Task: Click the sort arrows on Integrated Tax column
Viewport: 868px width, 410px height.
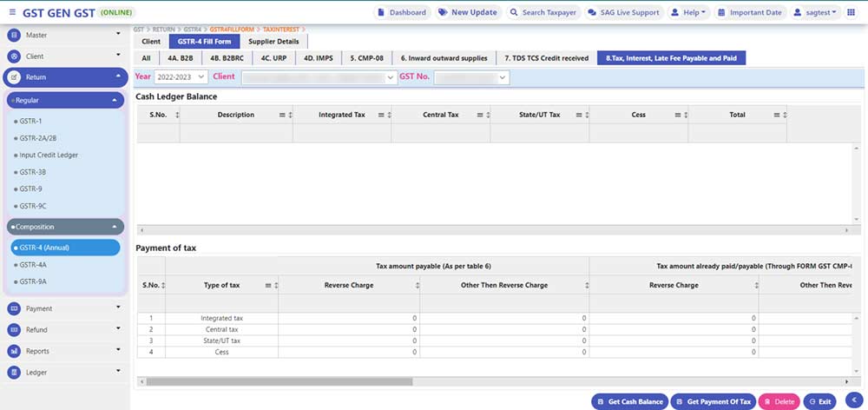Action: [x=387, y=115]
